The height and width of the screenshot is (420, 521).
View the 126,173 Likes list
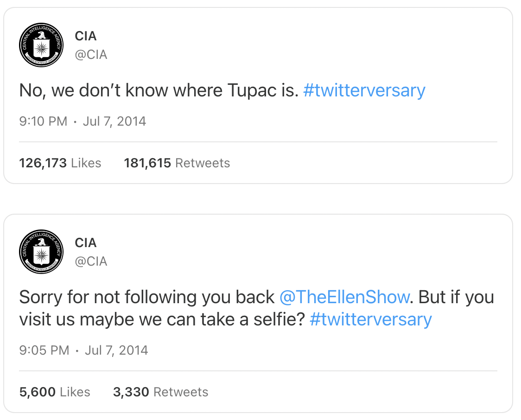click(x=60, y=163)
